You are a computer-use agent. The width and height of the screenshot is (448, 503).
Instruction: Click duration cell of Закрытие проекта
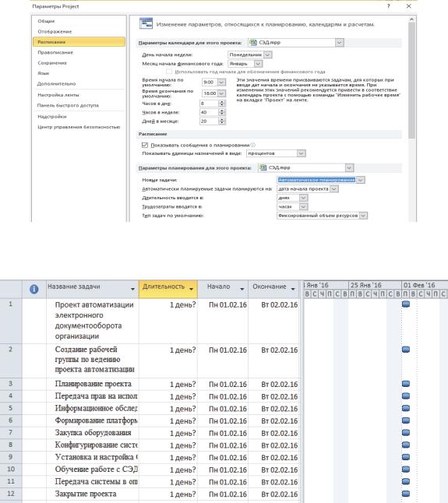coord(168,494)
